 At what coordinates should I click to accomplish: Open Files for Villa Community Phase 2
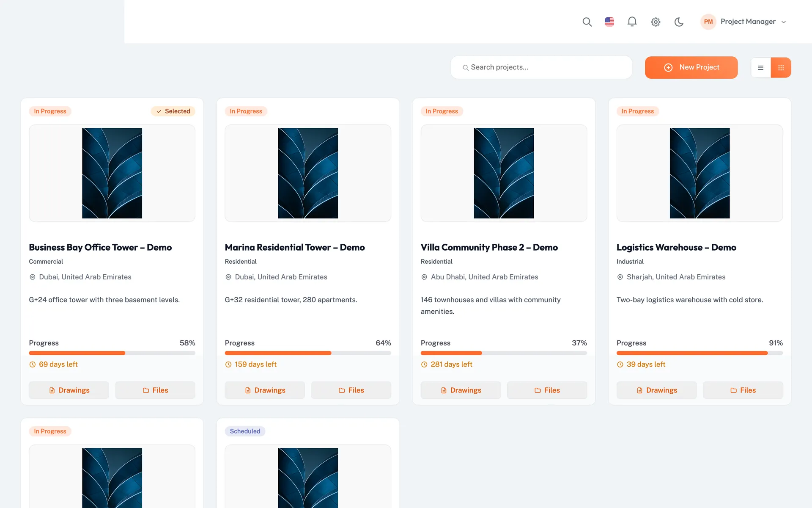547,390
